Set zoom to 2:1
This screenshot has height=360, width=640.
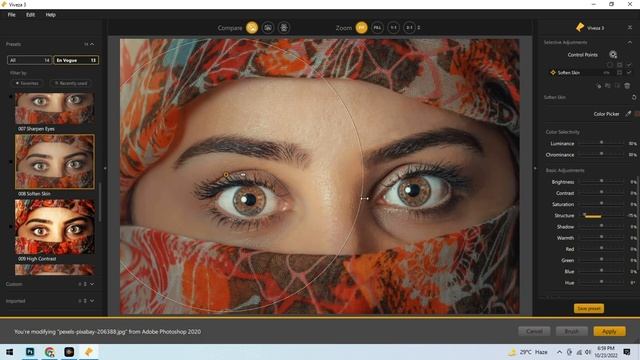click(x=409, y=28)
